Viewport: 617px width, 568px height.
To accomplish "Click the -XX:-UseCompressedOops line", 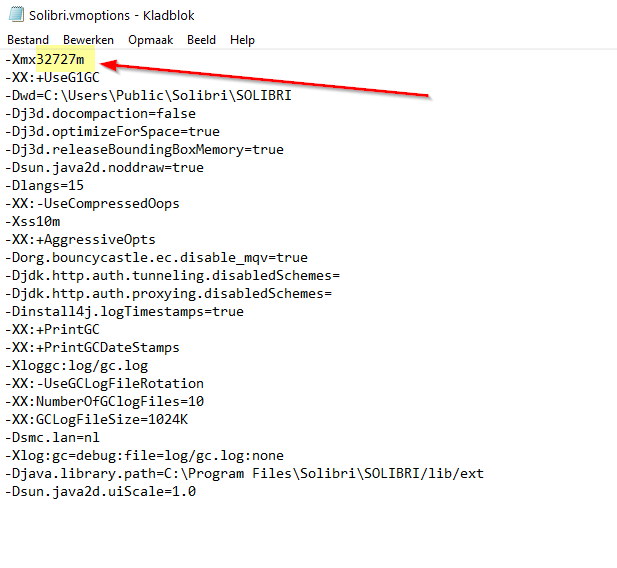I will pyautogui.click(x=92, y=204).
